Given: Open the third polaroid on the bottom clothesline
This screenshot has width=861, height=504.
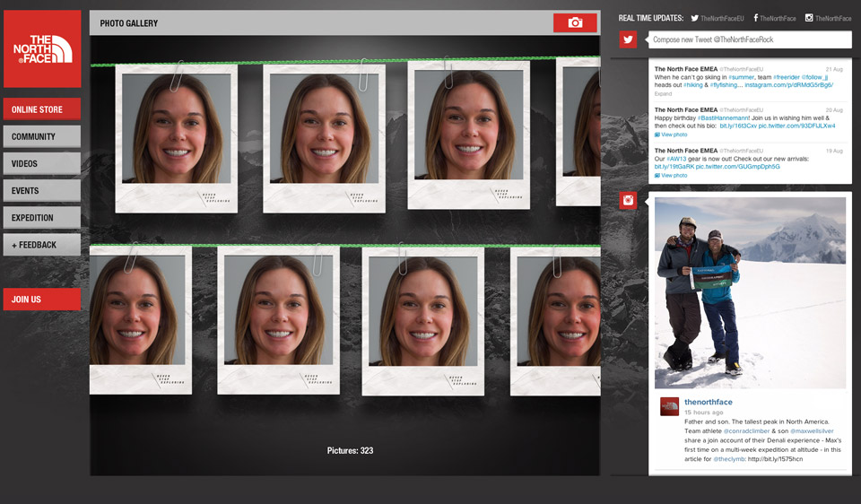Looking at the screenshot, I should tap(422, 322).
